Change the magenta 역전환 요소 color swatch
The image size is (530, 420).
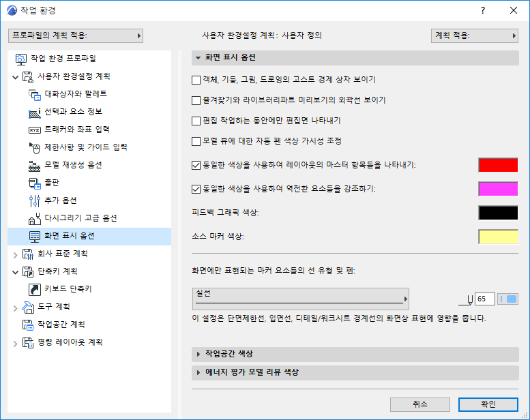pos(498,189)
